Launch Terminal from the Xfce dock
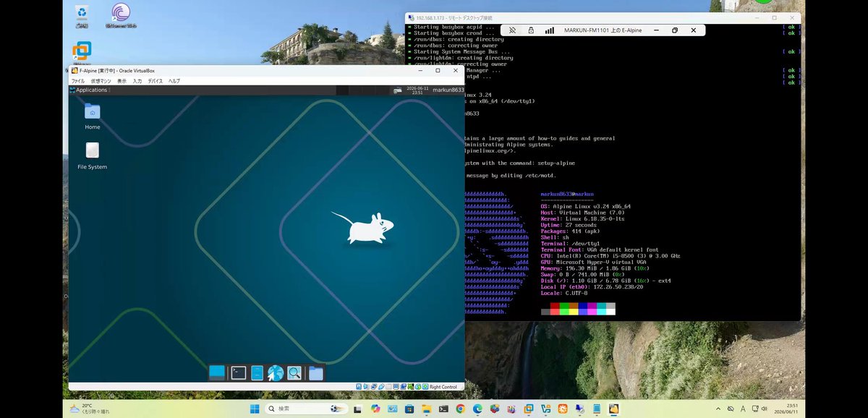Screen dimensions: 868x418 (238, 372)
